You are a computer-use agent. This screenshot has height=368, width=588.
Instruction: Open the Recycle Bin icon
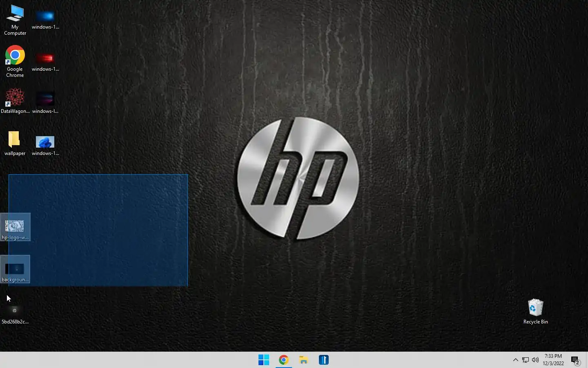click(535, 312)
